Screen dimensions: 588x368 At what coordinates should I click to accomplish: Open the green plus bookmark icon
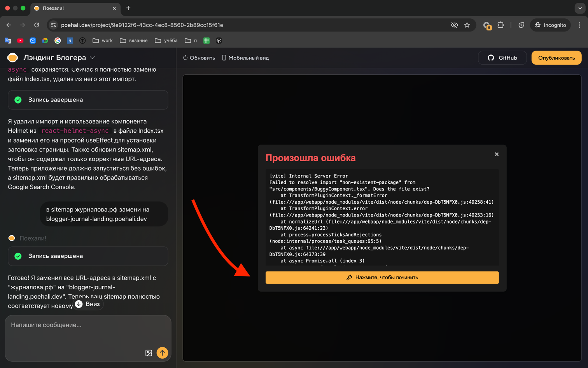click(206, 40)
